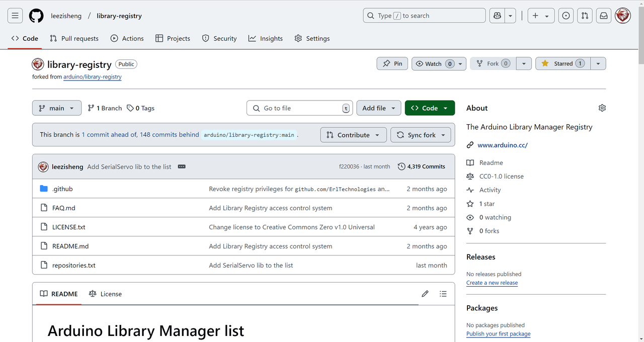Switch to the License tab
This screenshot has height=342, width=644.
tap(105, 294)
